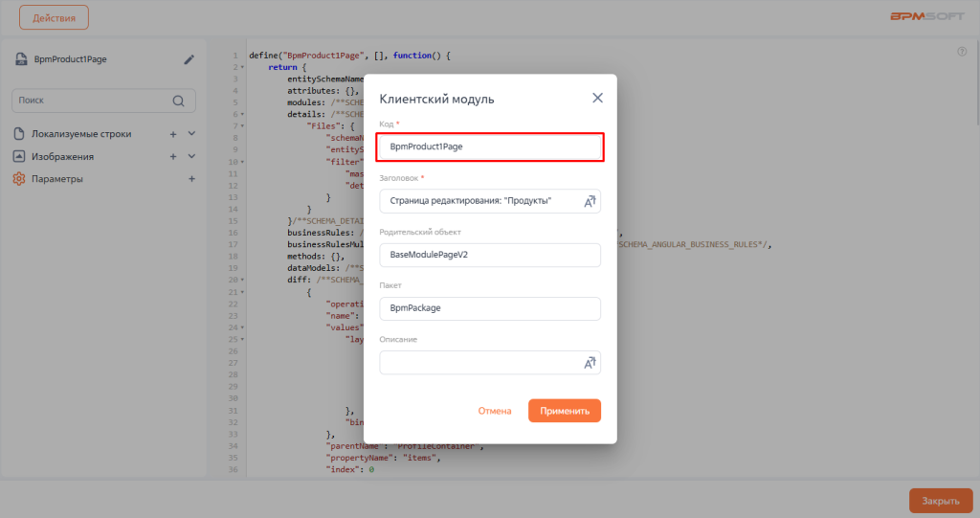Screen dimensions: 980x518
Task: Select Локализуемые строки in sidebar
Action: click(81, 134)
